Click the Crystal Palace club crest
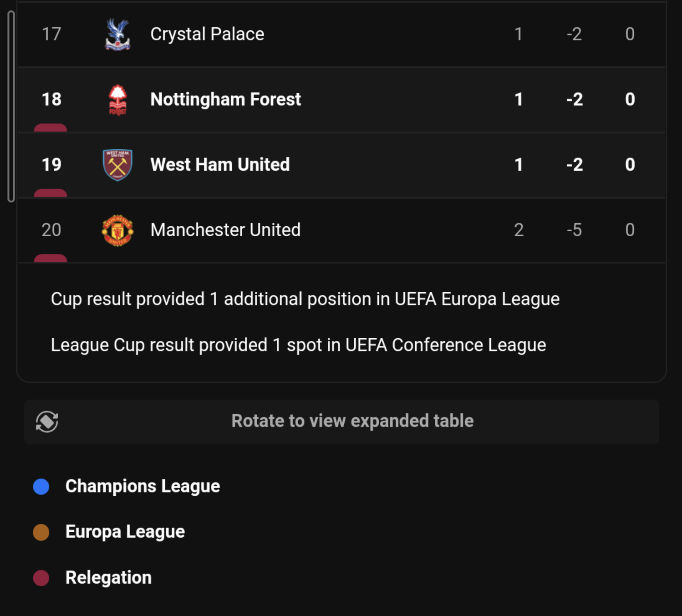682x616 pixels. tap(118, 34)
